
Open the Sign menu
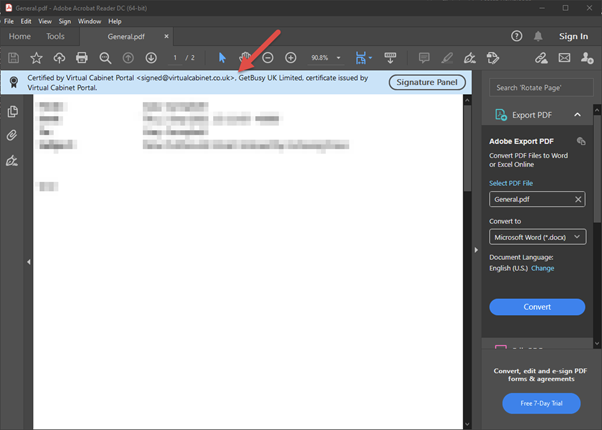point(65,22)
